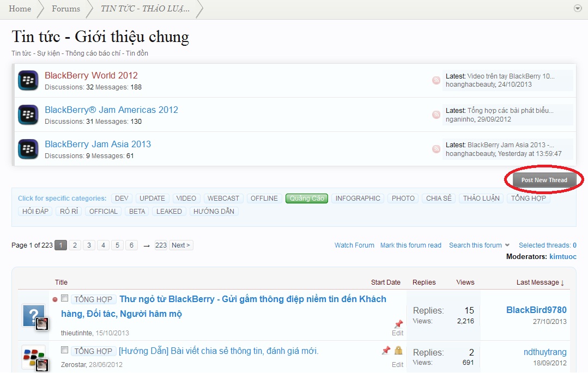Open last poster BlackBird9780 profile
The width and height of the screenshot is (588, 373).
(x=536, y=310)
